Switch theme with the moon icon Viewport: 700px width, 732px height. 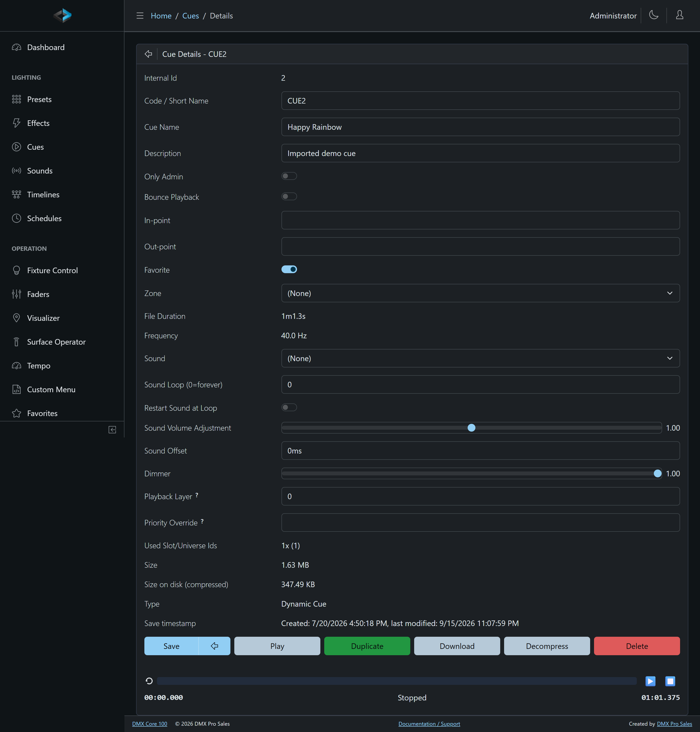click(x=653, y=15)
